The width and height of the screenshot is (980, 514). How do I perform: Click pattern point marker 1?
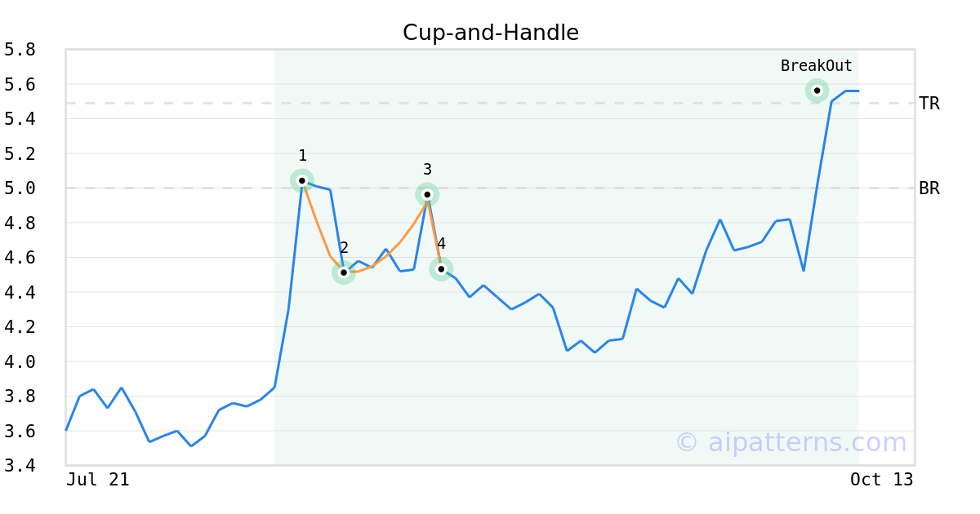pyautogui.click(x=302, y=180)
